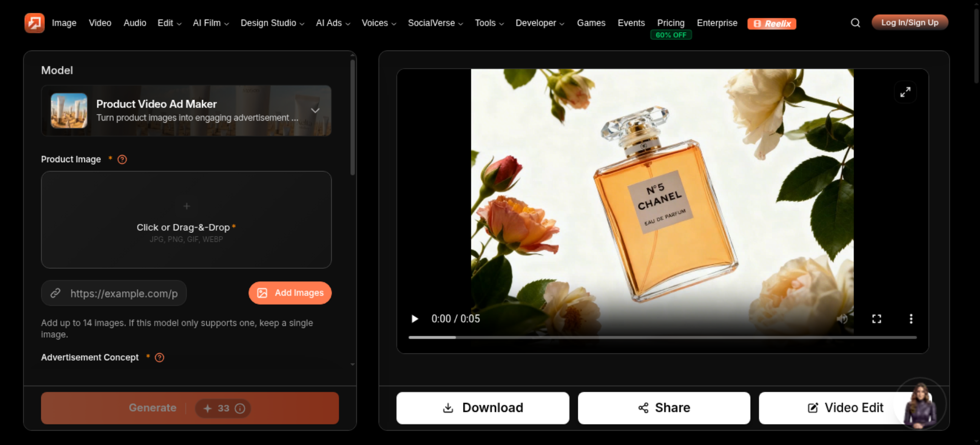Mute the video volume icon
The height and width of the screenshot is (445, 980).
842,319
